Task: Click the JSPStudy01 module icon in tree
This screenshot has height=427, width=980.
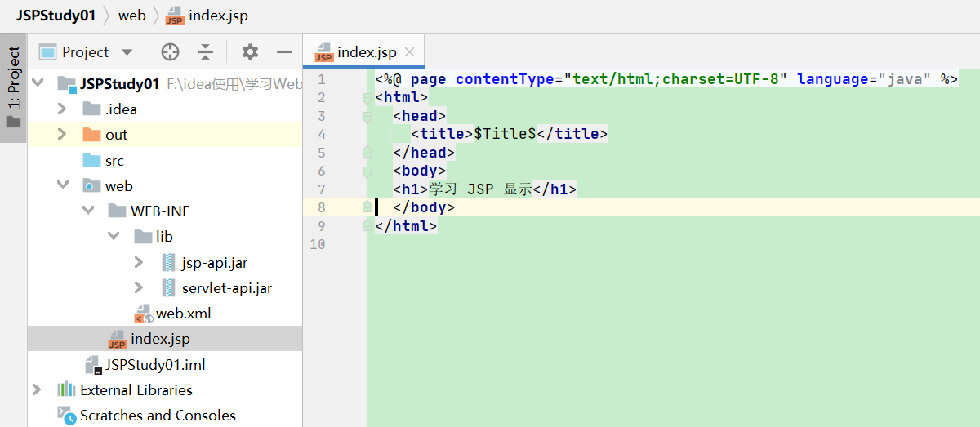Action: coord(66,84)
